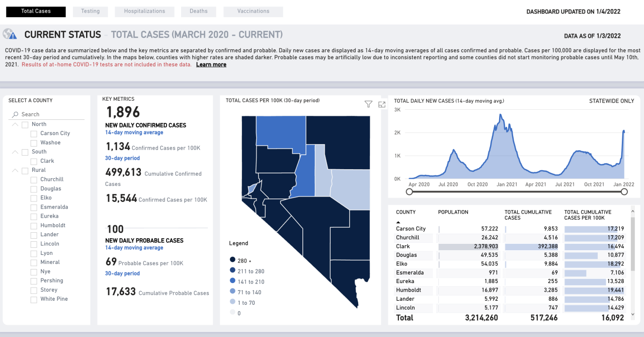Screen dimensions: 644x337
Task: Open the Learn more link
Action: [211, 64]
